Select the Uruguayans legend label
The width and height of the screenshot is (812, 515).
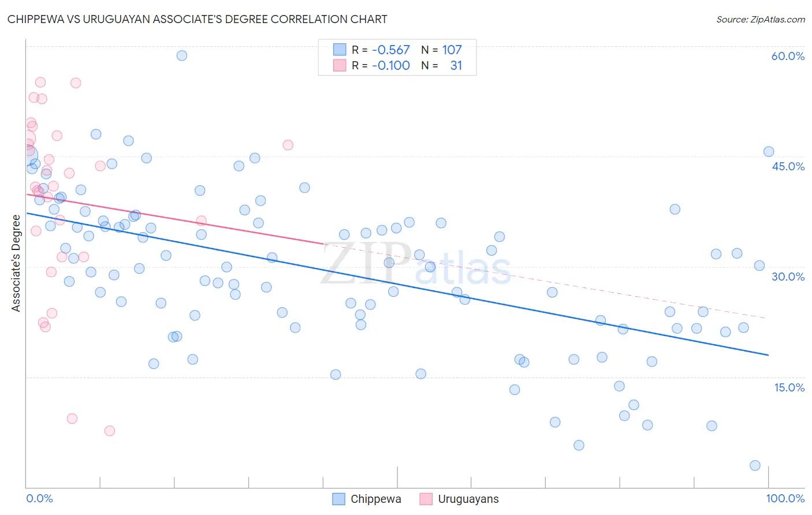click(468, 499)
